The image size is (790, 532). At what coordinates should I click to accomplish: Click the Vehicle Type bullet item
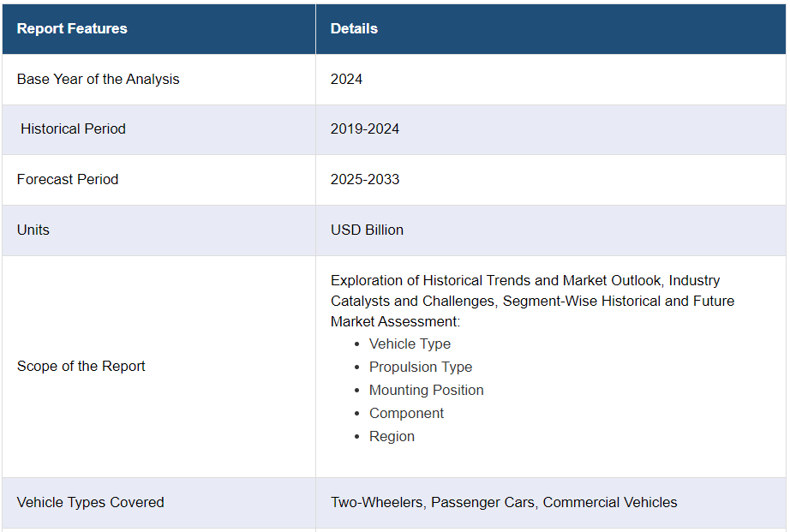(410, 344)
